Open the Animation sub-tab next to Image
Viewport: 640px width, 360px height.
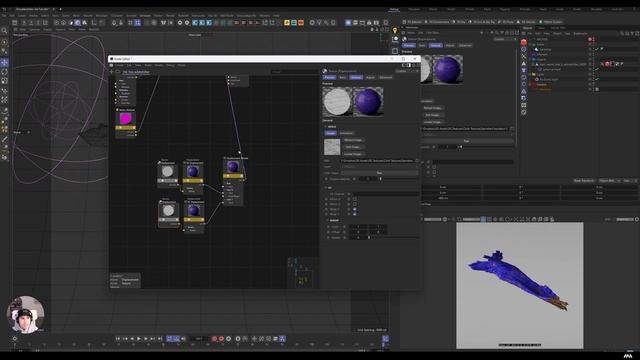pyautogui.click(x=346, y=133)
